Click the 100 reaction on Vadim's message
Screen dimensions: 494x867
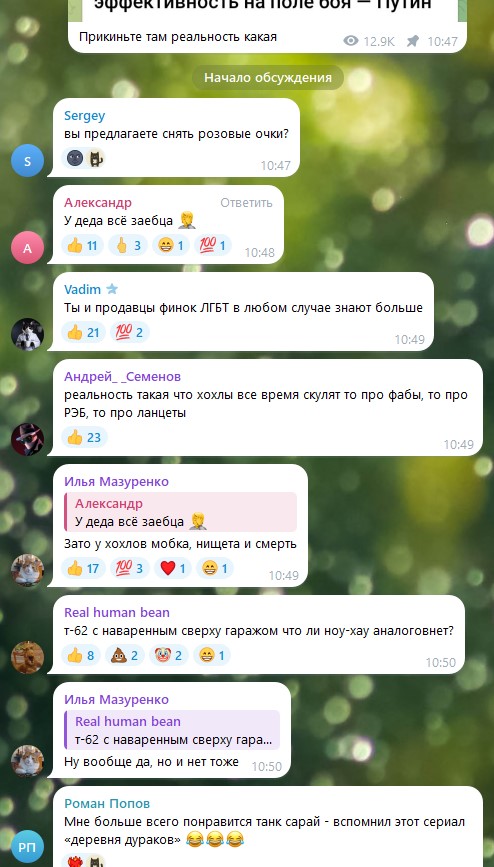[129, 332]
